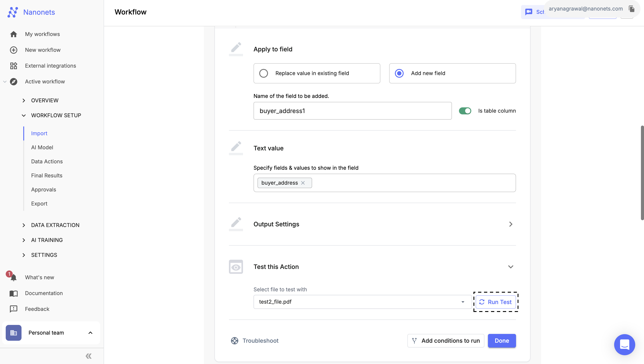Viewport: 644px width, 364px height.
Task: Click the New workflow label
Action: click(43, 50)
